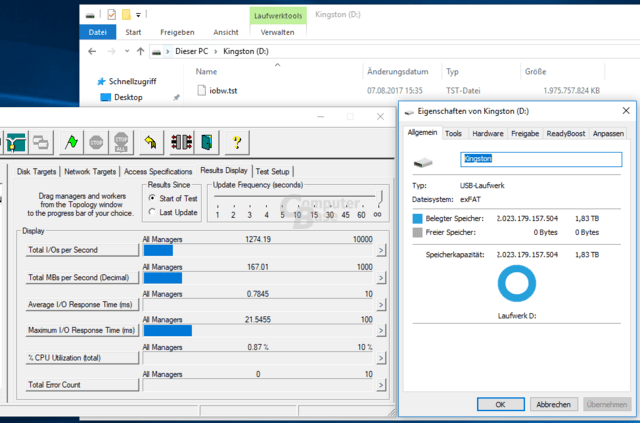Screen dimensions: 640x423
Task: Select Last Update radio button
Action: pos(152,212)
